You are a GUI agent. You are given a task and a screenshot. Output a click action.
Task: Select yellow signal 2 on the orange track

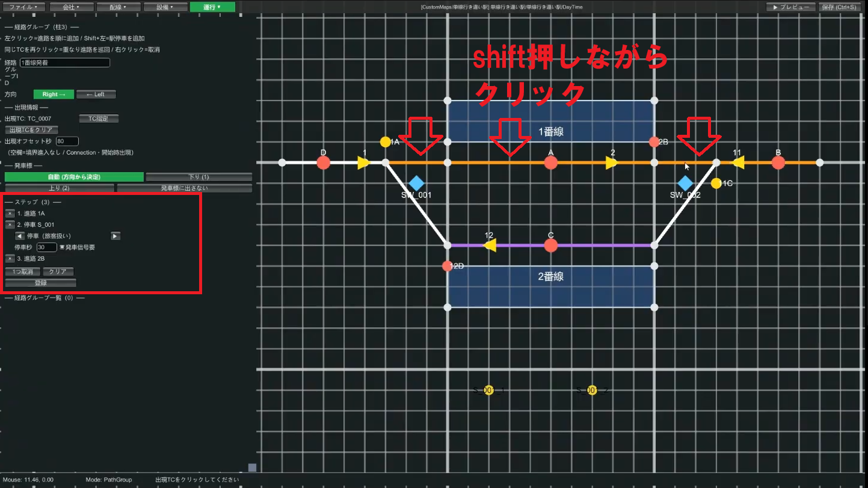[612, 162]
